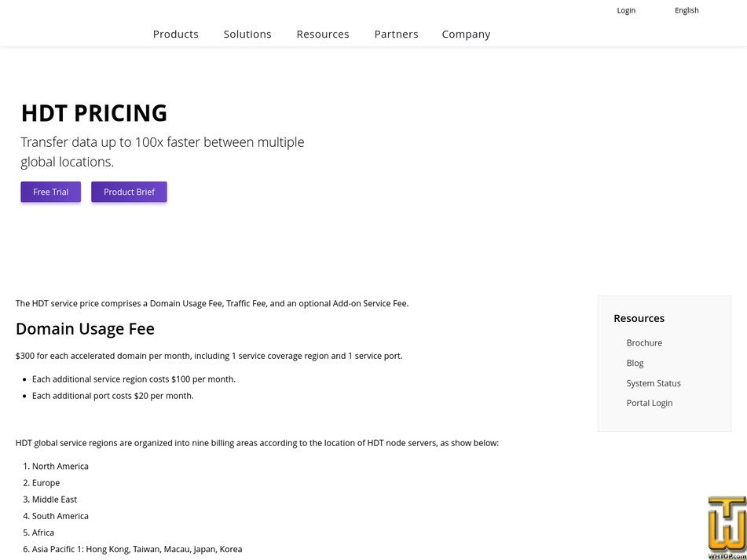The height and width of the screenshot is (560, 747).
Task: Click the HDT PRICING heading
Action: click(x=93, y=113)
